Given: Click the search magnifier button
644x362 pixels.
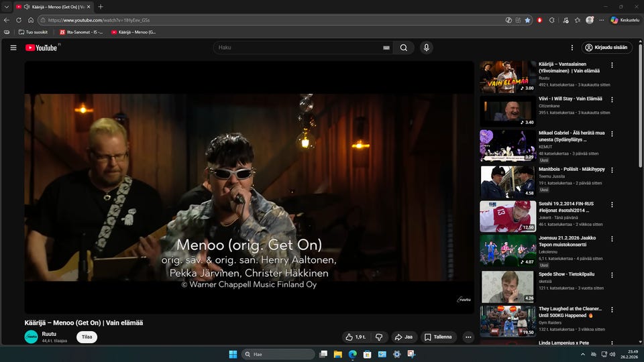Looking at the screenshot, I should pyautogui.click(x=403, y=48).
